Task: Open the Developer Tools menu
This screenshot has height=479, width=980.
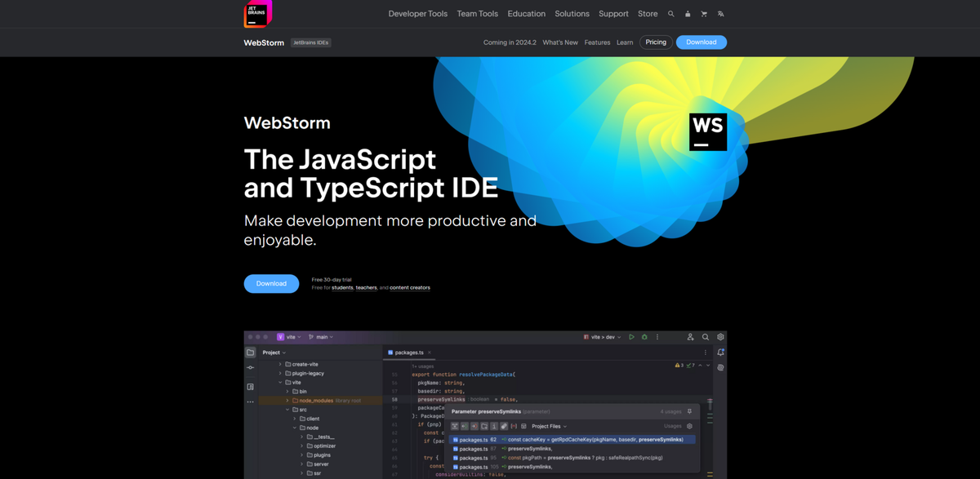Action: click(417, 13)
